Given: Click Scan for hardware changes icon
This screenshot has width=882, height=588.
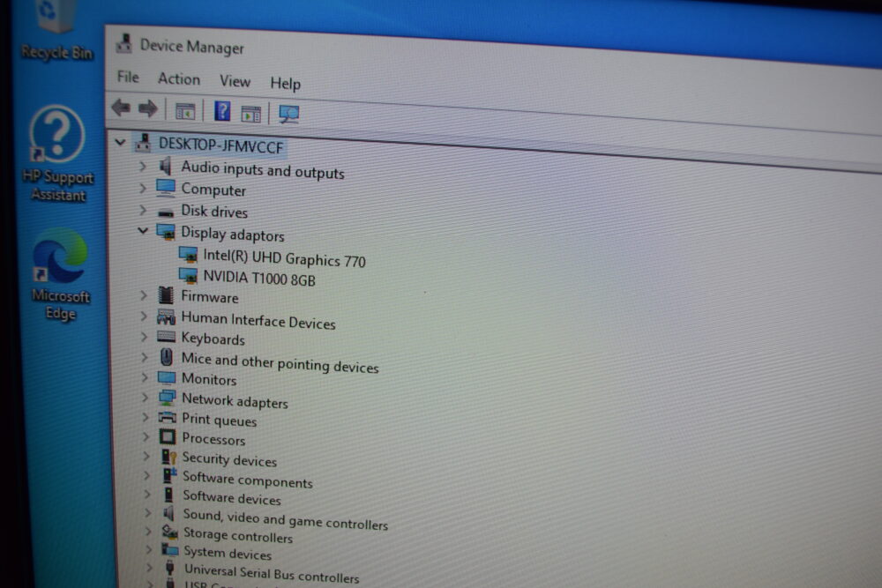Looking at the screenshot, I should coord(289,115).
